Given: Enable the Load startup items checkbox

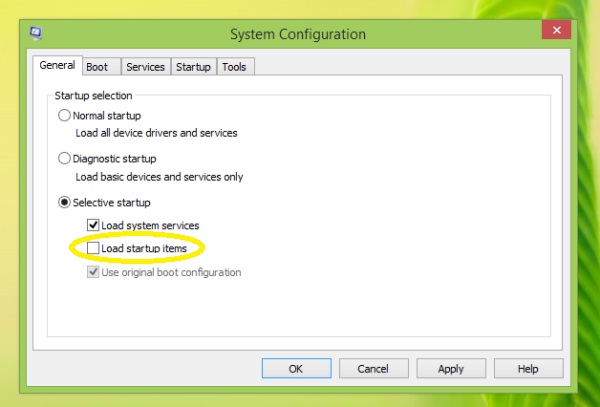Looking at the screenshot, I should point(93,248).
